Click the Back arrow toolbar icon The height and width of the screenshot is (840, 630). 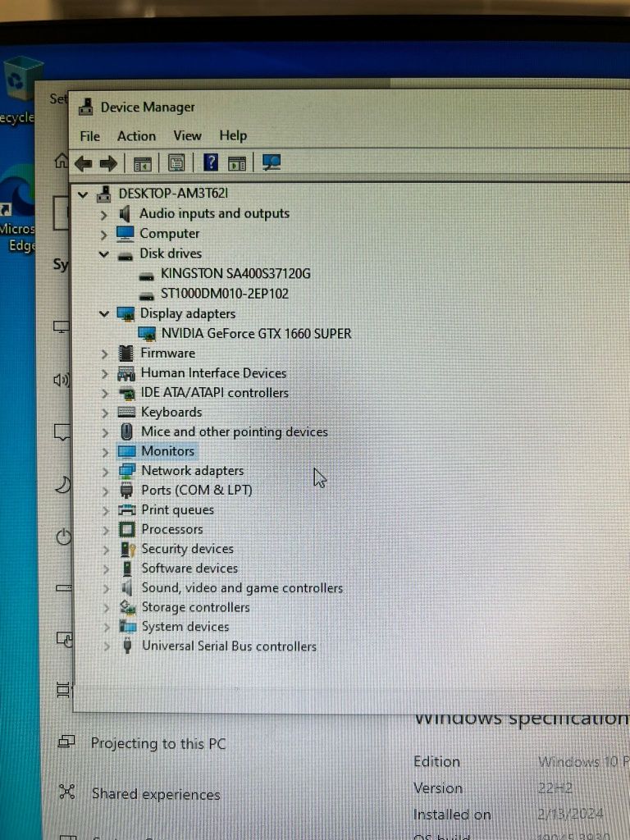[x=83, y=163]
